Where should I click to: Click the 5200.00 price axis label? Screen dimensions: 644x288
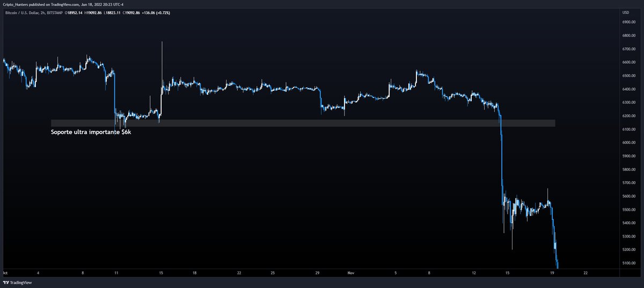(x=629, y=250)
